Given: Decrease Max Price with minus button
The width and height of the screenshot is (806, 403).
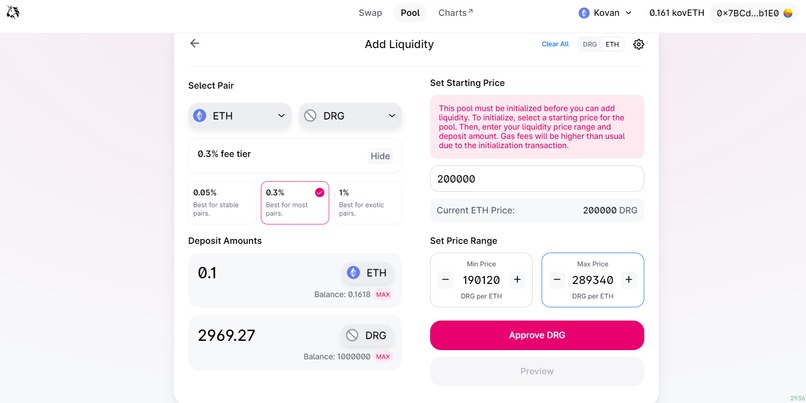Looking at the screenshot, I should click(557, 280).
